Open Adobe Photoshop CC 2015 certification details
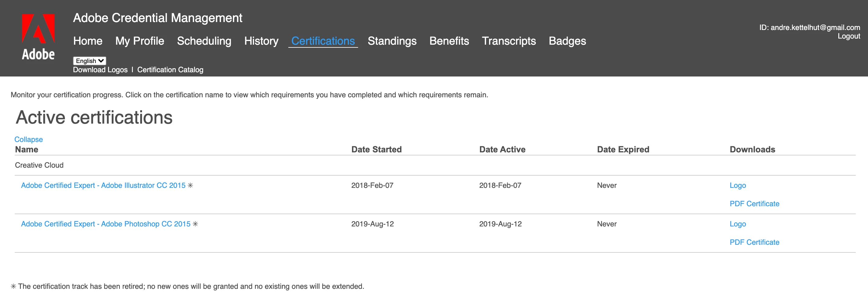This screenshot has width=868, height=298. pyautogui.click(x=106, y=224)
